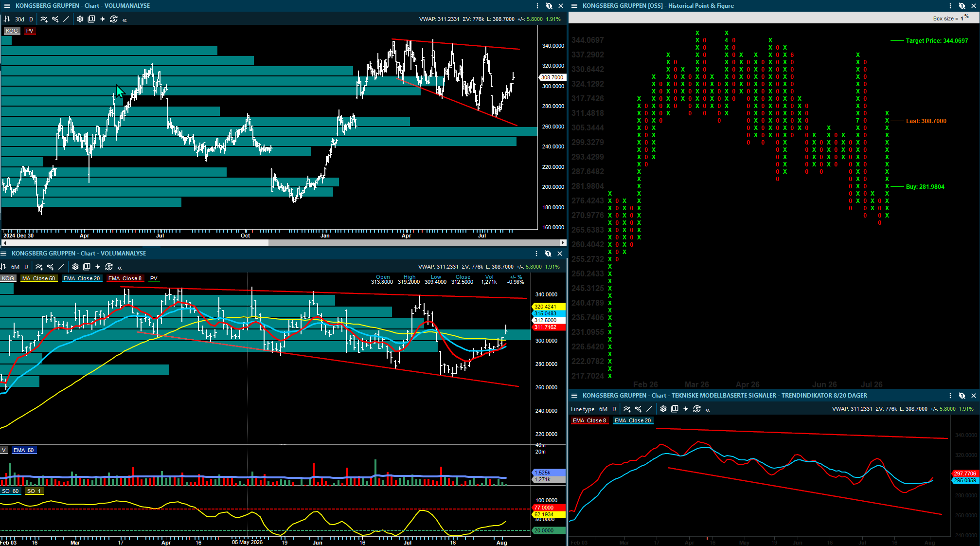Toggle EMA 50 volume legend tag
The width and height of the screenshot is (980, 546).
[24, 450]
